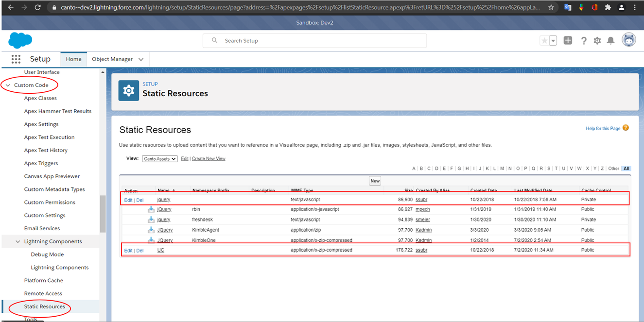This screenshot has height=322, width=644.
Task: Click the New static resource button
Action: click(375, 181)
